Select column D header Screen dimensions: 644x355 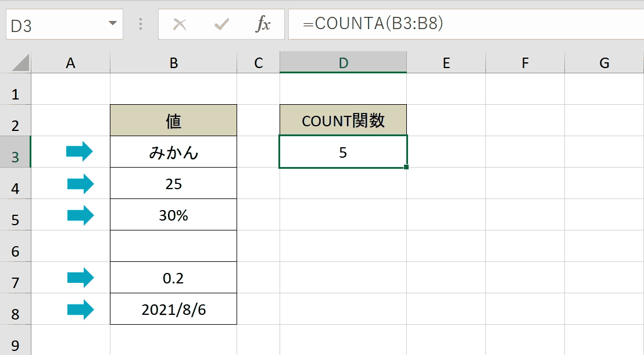click(344, 63)
